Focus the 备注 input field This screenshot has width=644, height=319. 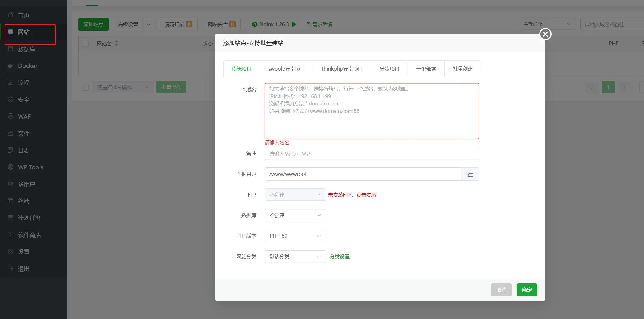point(372,154)
